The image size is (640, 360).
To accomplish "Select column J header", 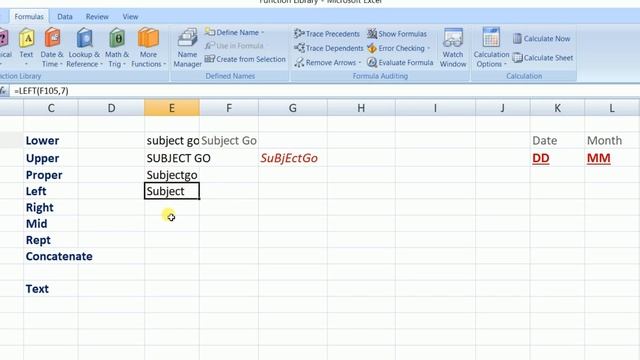I will click(502, 108).
